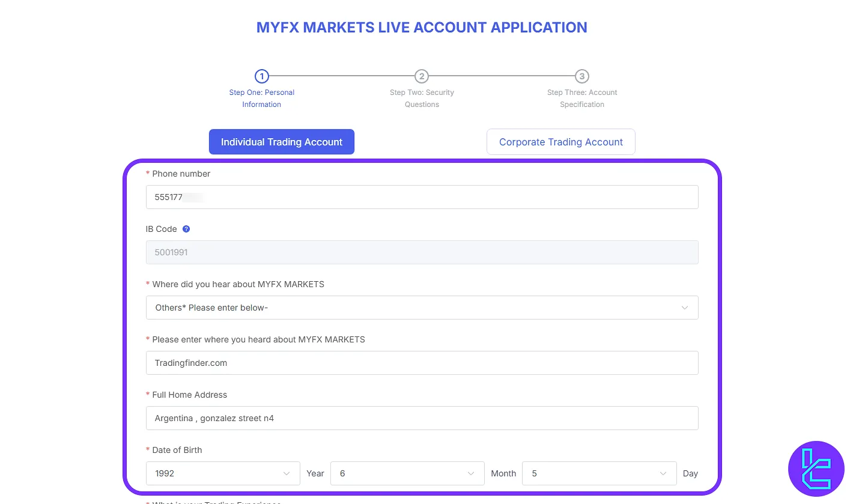The image size is (853, 504).
Task: Open the birth month dropdown showing 6
Action: pyautogui.click(x=407, y=473)
